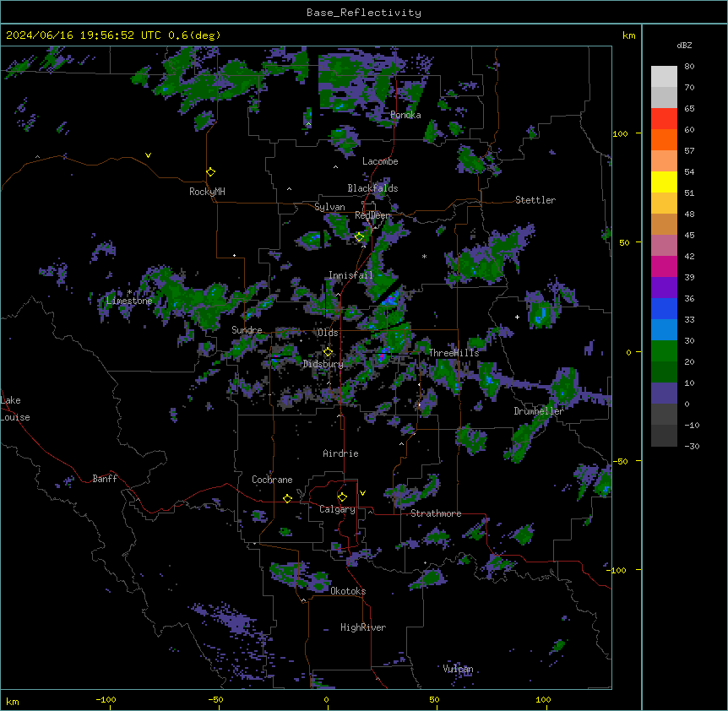
Task: Click the yellow radar marker near RockyMH
Action: click(211, 172)
